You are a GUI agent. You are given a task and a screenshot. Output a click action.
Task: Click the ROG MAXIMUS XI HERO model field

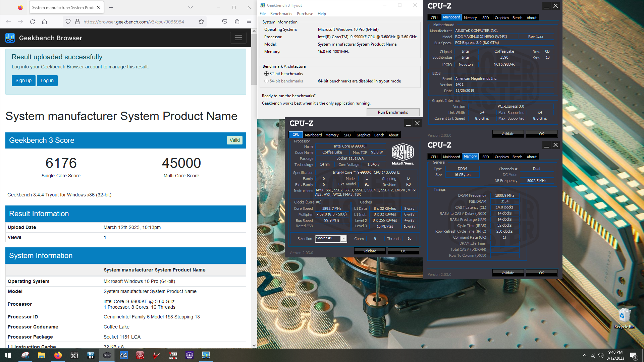point(486,37)
